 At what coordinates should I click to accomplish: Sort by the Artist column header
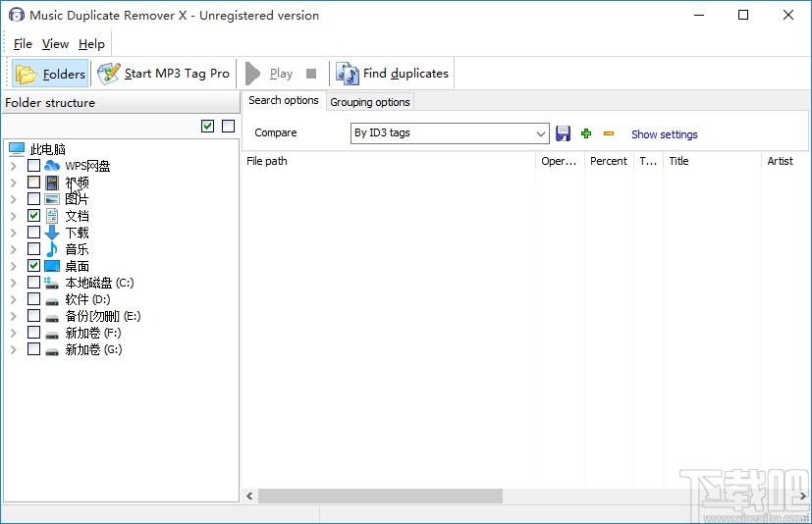coord(785,161)
